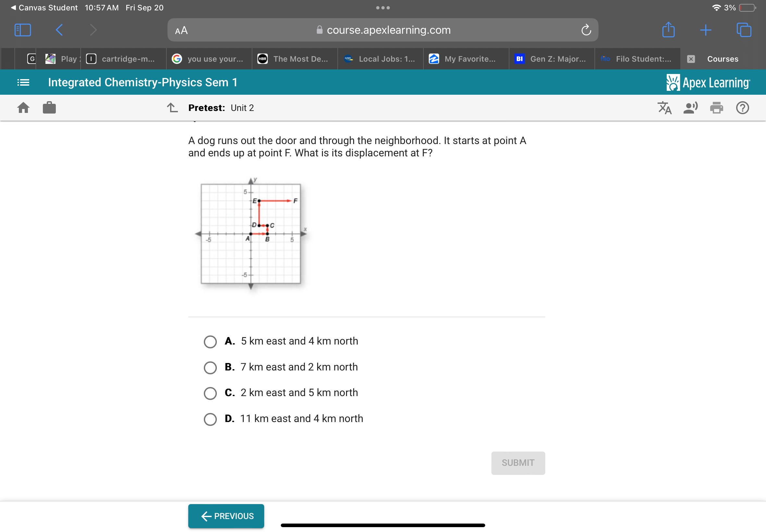The width and height of the screenshot is (766, 532).
Task: Click the hamburger menu icon
Action: coord(21,83)
